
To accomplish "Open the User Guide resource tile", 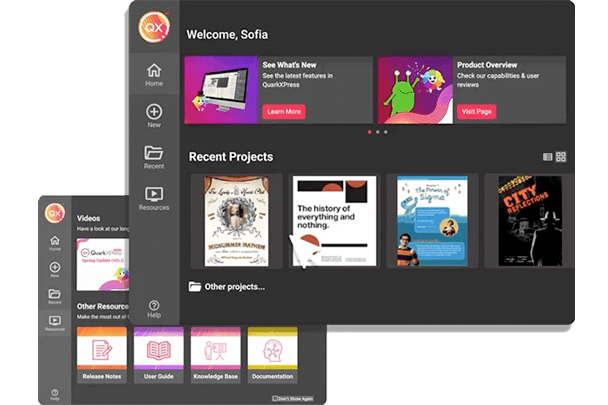I will 158,353.
